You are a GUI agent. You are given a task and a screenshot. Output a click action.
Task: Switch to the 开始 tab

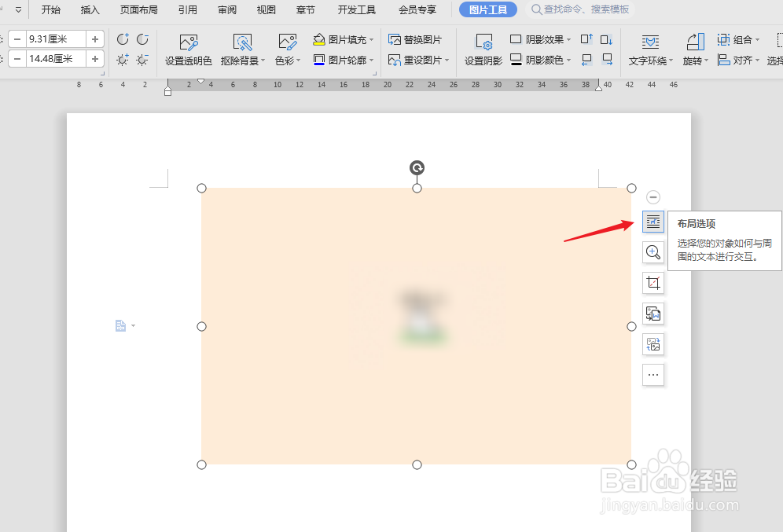click(x=50, y=9)
